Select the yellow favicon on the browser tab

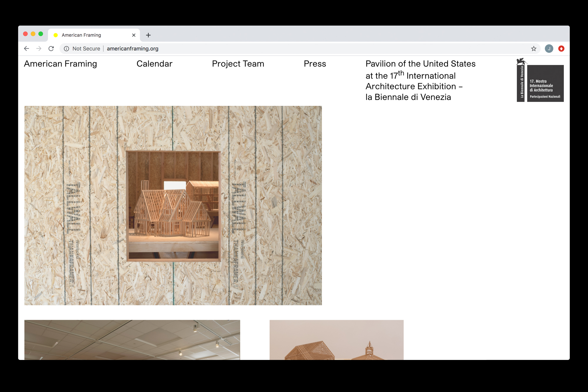pos(56,35)
